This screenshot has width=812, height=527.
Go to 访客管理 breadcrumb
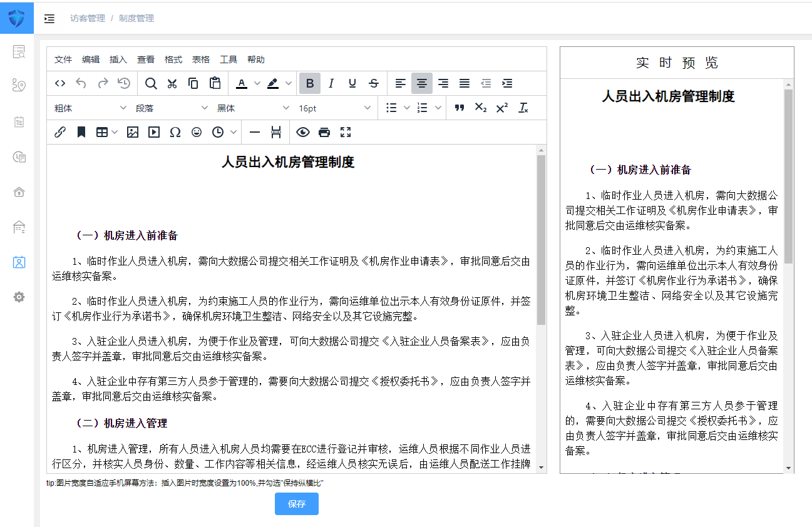click(x=88, y=18)
